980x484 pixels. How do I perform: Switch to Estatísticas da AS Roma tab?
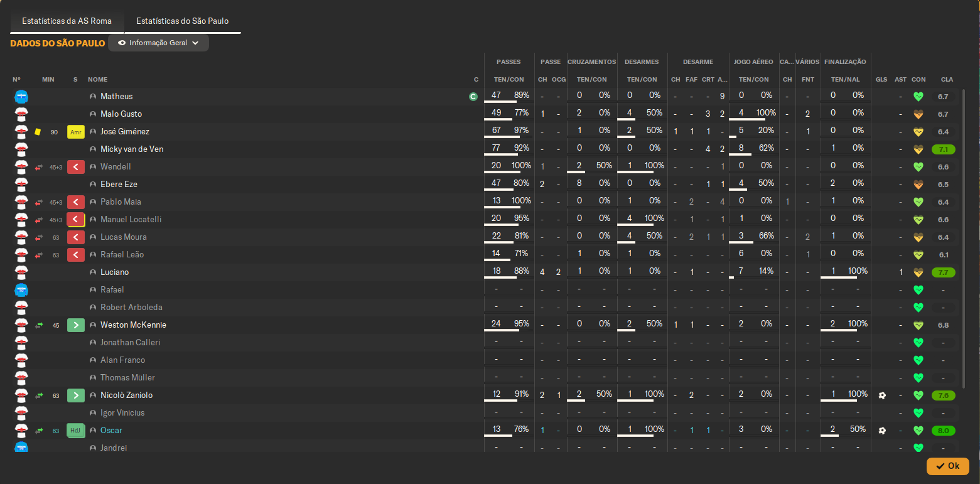point(67,21)
